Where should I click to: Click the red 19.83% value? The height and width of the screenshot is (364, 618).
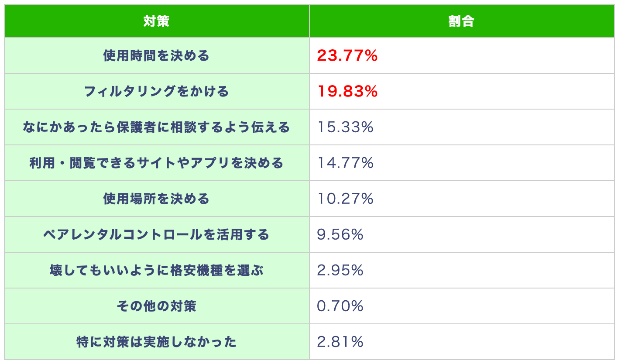[x=347, y=92]
